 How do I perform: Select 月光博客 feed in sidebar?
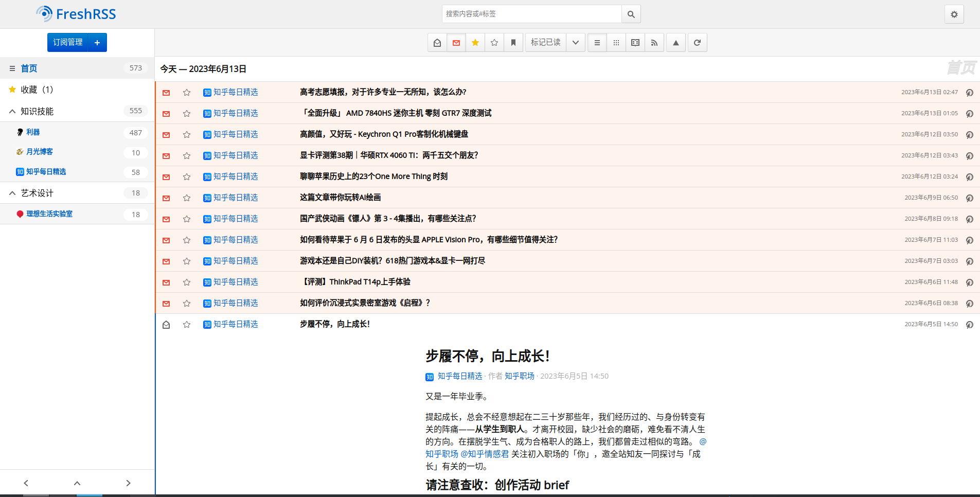point(40,152)
